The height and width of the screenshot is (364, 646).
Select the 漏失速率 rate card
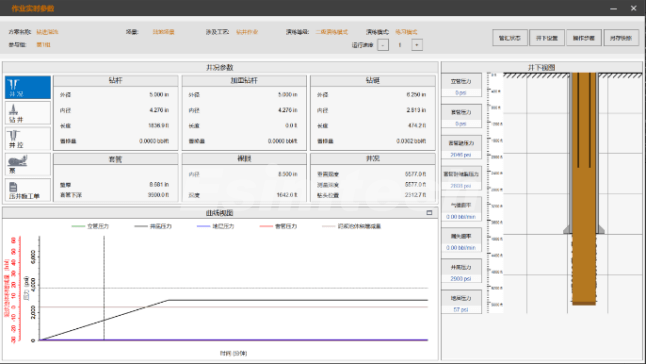tap(461, 240)
